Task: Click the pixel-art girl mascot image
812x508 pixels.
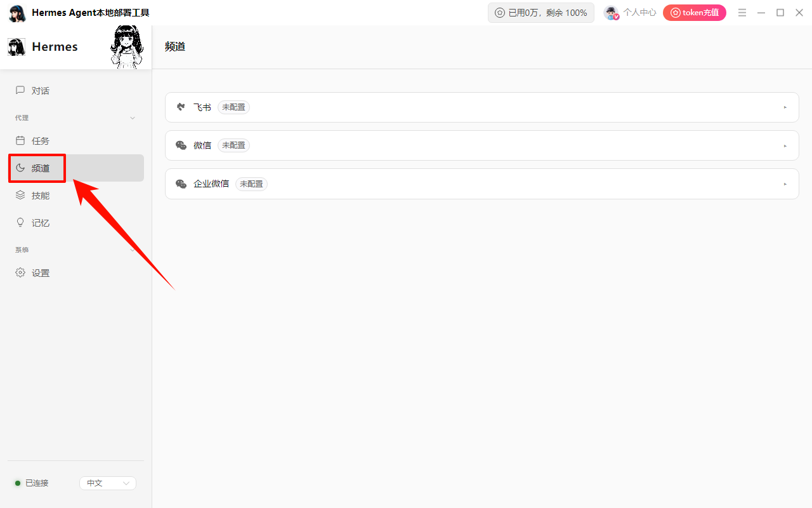Action: pyautogui.click(x=127, y=47)
